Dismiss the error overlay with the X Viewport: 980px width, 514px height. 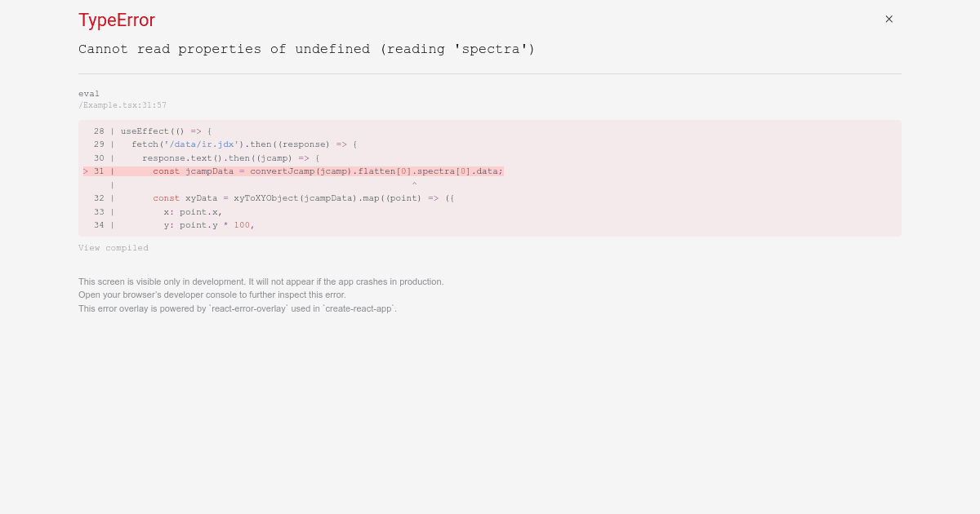[889, 19]
